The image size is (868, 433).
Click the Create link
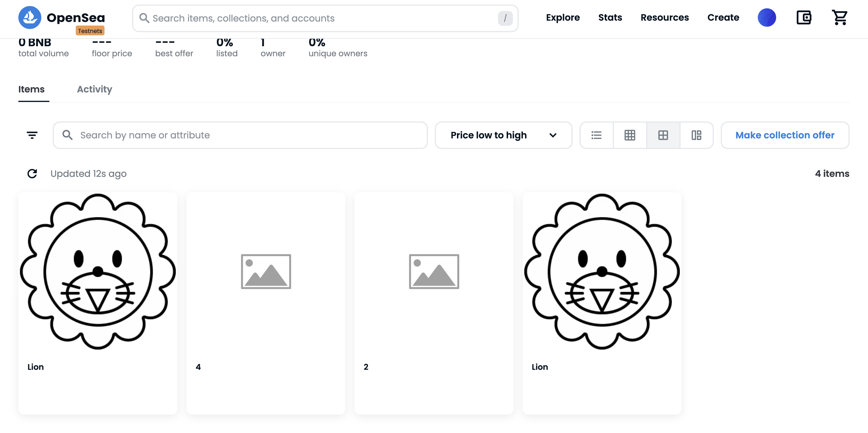(x=723, y=18)
